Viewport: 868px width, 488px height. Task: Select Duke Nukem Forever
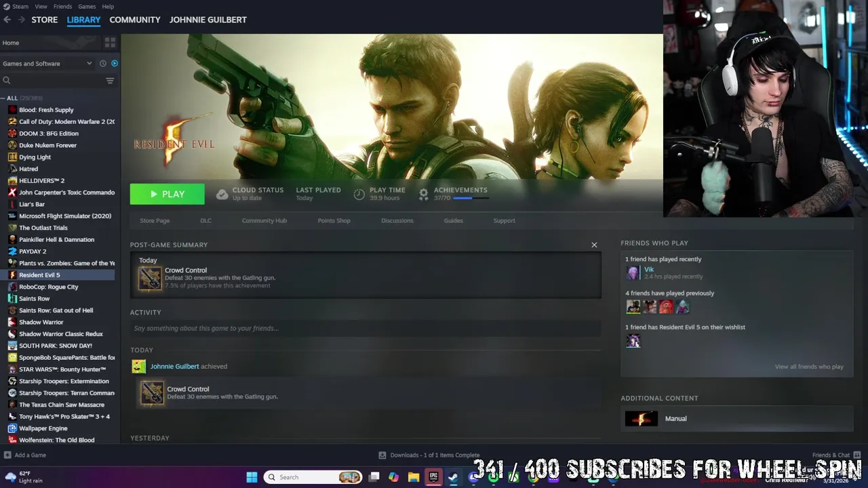(47, 145)
